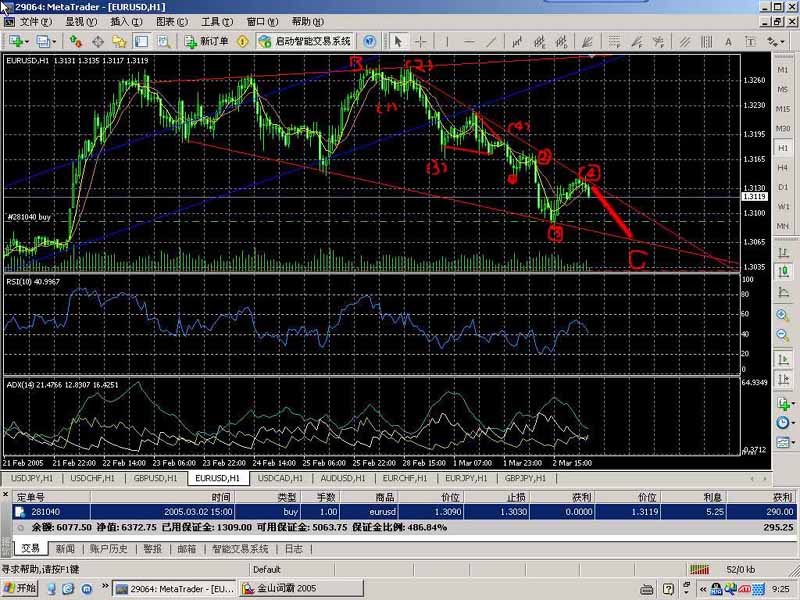Select the arrow cursor tool
The height and width of the screenshot is (600, 800).
tap(398, 41)
